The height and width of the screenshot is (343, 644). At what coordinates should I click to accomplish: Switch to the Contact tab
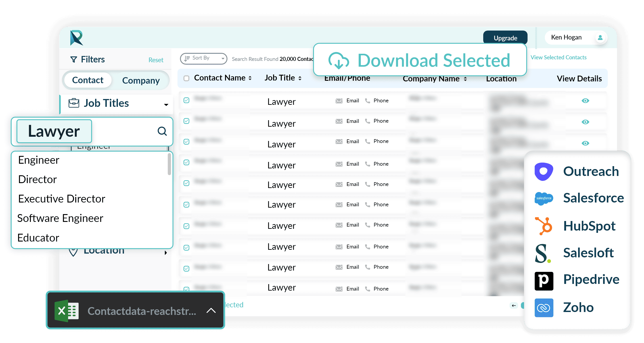[88, 80]
